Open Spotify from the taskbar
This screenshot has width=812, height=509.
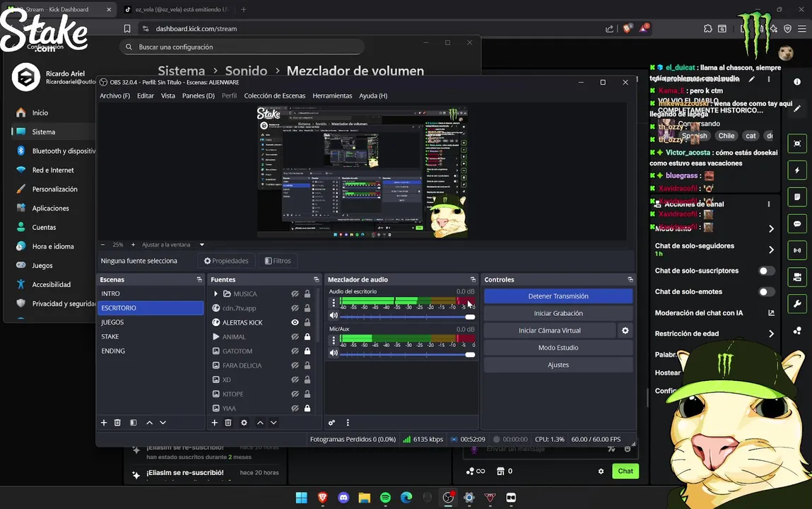pos(385,498)
